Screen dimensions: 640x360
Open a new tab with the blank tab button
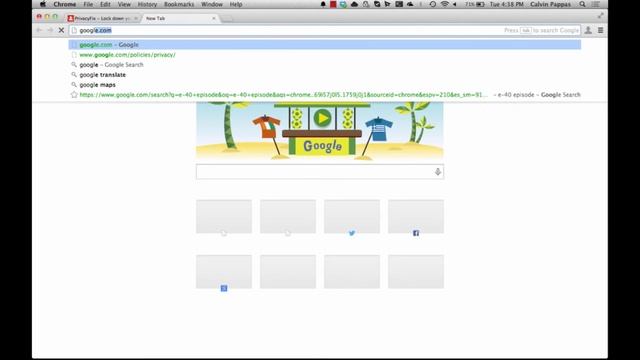(227, 19)
